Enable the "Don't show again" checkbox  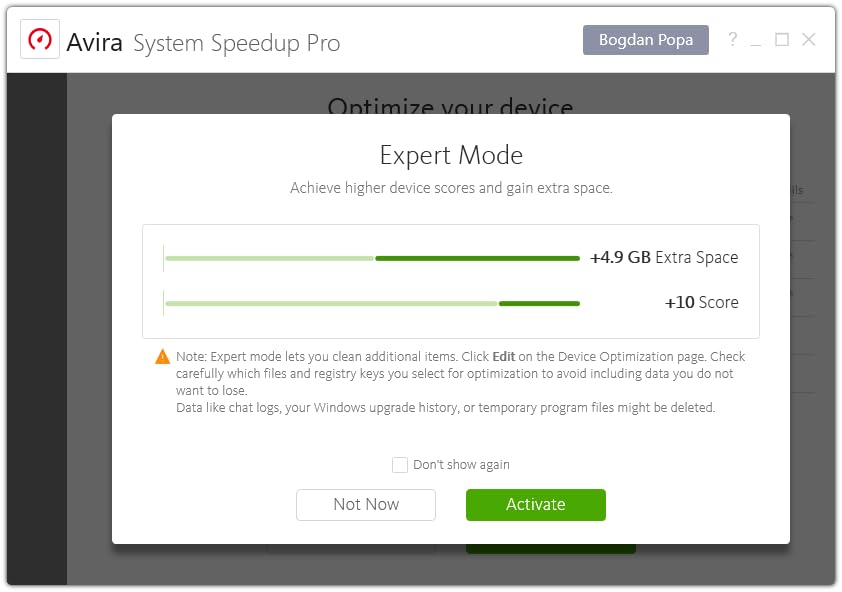point(400,465)
